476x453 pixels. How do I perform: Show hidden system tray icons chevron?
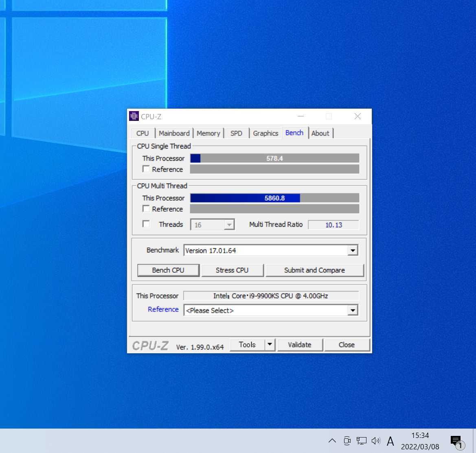click(332, 440)
